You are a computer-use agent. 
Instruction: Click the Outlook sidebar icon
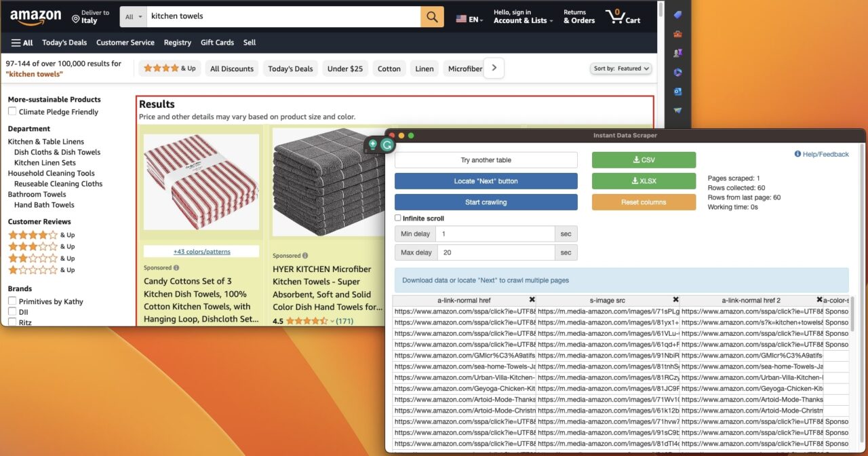pyautogui.click(x=677, y=91)
